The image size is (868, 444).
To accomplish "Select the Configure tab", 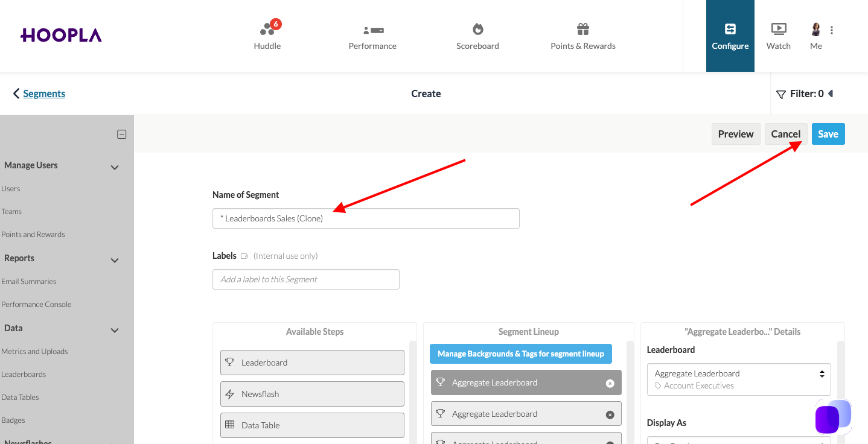I will 730,36.
